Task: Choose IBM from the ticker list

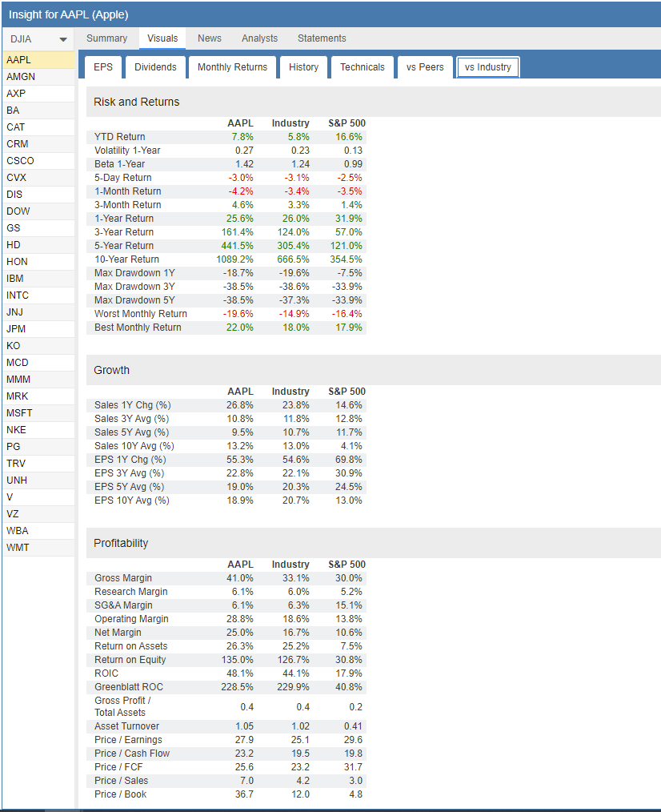Action: pos(38,279)
